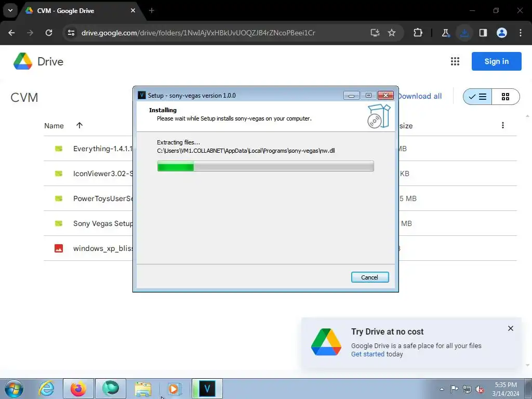Switch to grid layout view
Screen dimensions: 532x399
505,97
